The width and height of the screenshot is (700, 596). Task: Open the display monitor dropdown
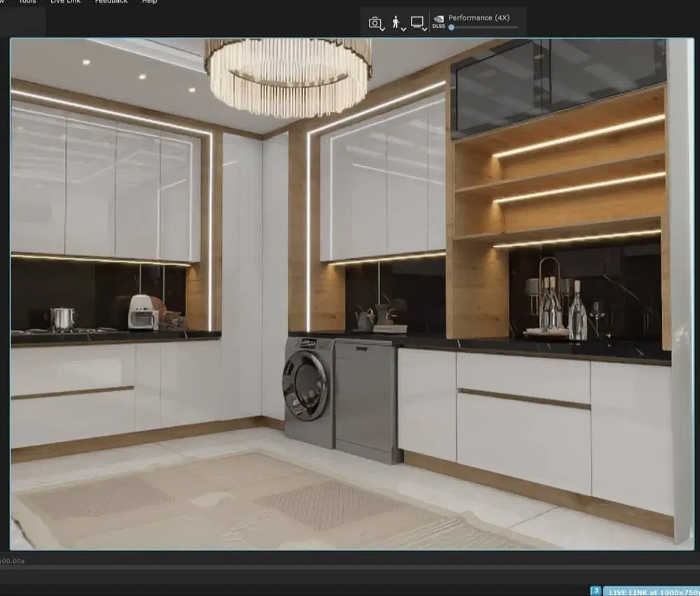point(419,23)
